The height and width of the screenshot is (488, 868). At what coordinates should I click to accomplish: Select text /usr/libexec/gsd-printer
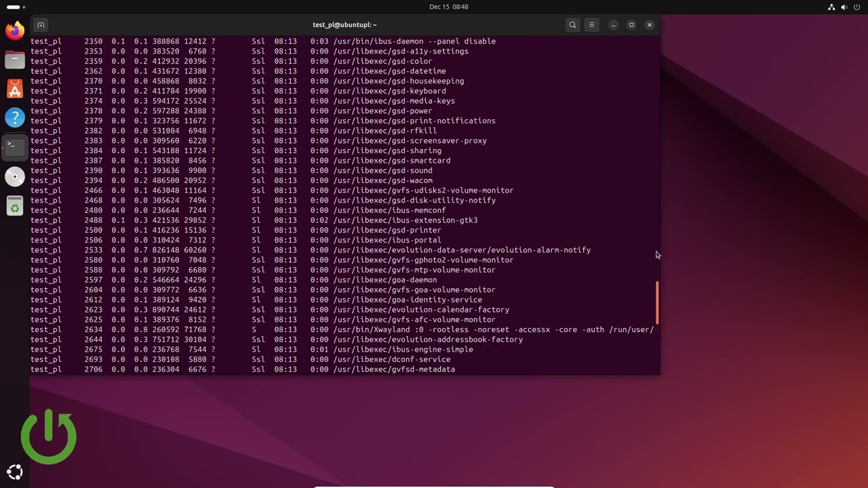point(387,230)
